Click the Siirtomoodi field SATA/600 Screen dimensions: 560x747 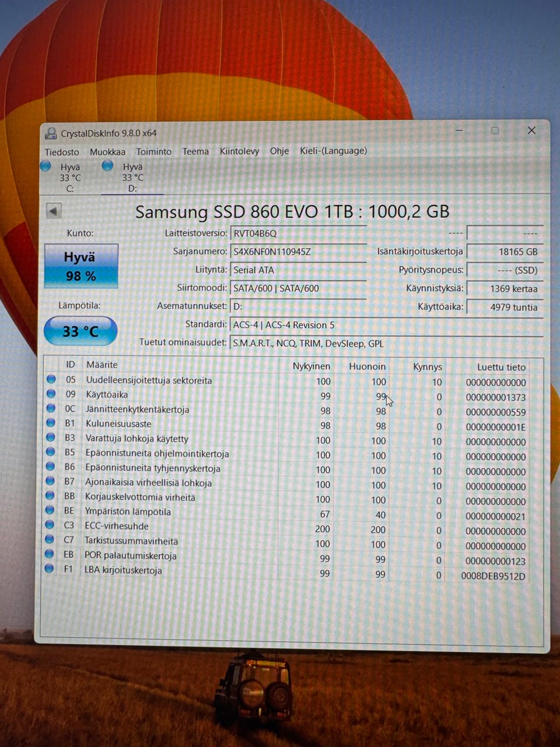coord(298,288)
